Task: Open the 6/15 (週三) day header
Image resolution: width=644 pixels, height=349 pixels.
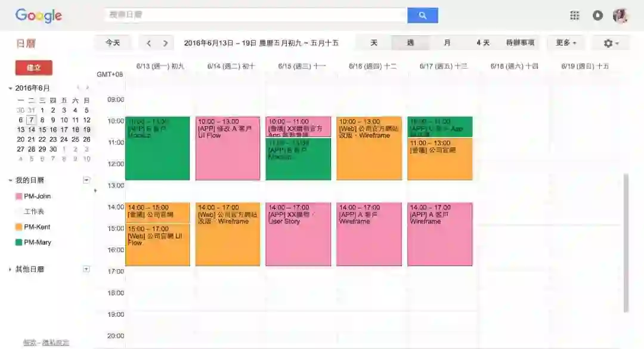Action: (x=302, y=66)
